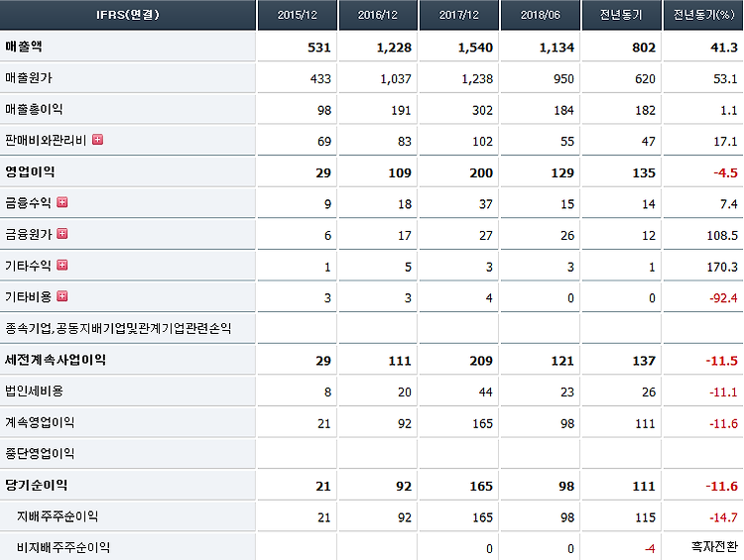Select the 매출액 row label
Screen dimensions: 744x560
click(24, 47)
